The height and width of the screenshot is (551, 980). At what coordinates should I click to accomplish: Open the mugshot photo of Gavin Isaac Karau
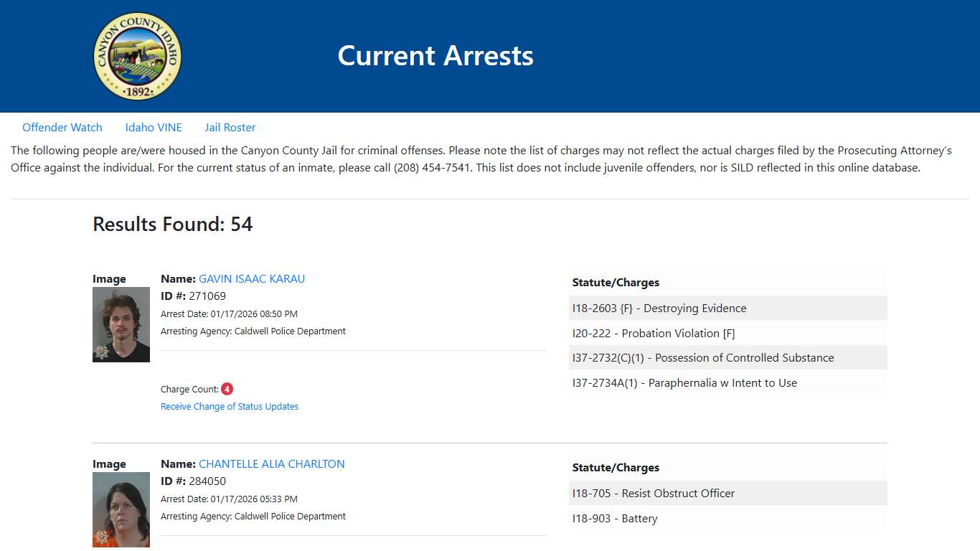click(121, 324)
